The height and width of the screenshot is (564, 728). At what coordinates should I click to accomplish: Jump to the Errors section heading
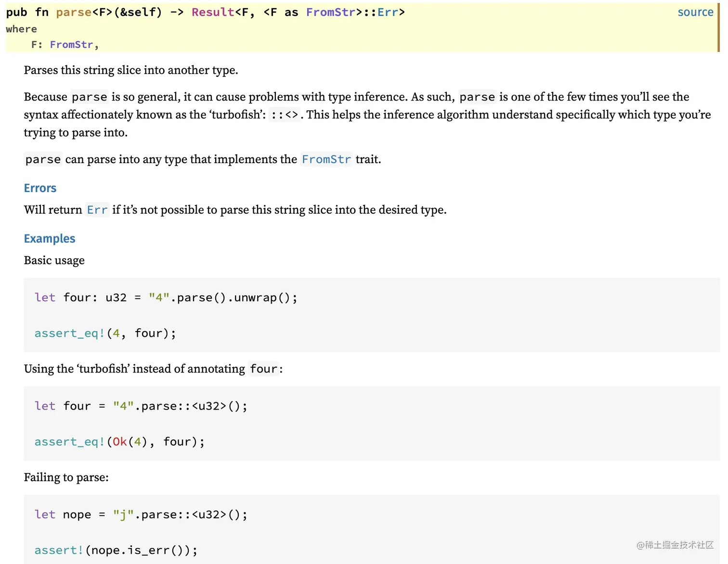(x=40, y=188)
